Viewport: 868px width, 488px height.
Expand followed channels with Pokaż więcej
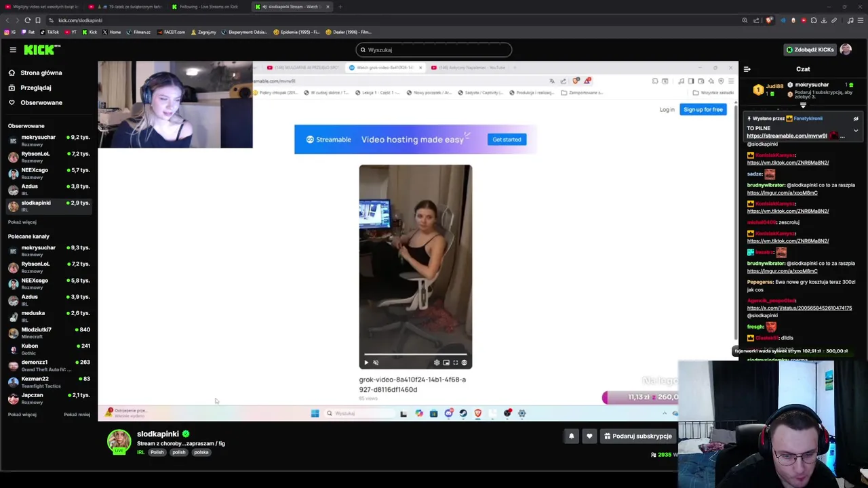tap(22, 222)
